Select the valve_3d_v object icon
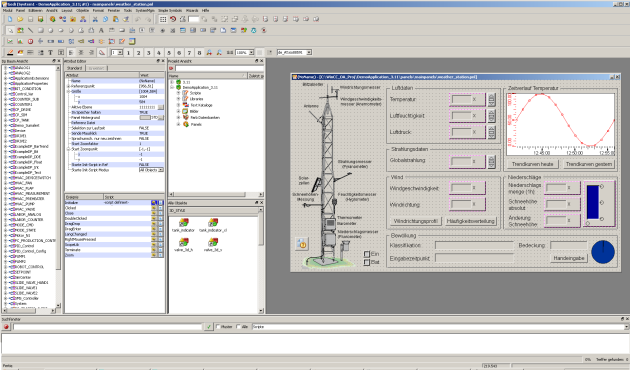The width and height of the screenshot is (630, 370). [213, 242]
